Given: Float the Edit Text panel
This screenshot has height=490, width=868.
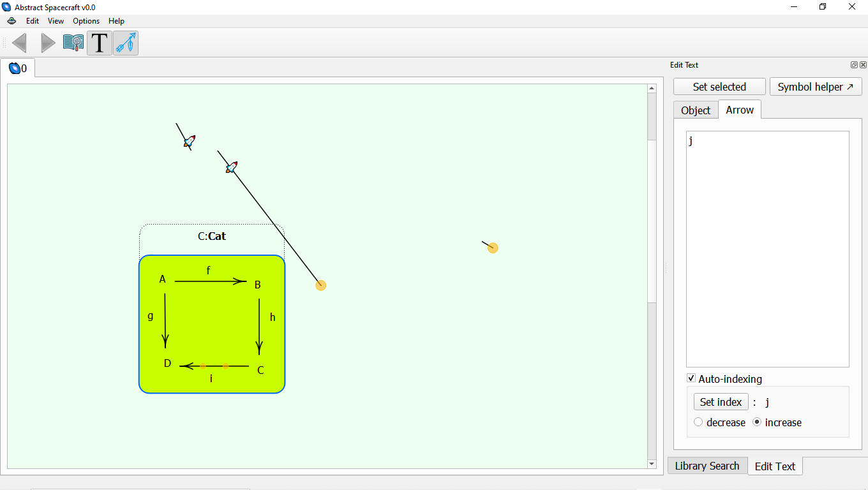Looking at the screenshot, I should 854,65.
